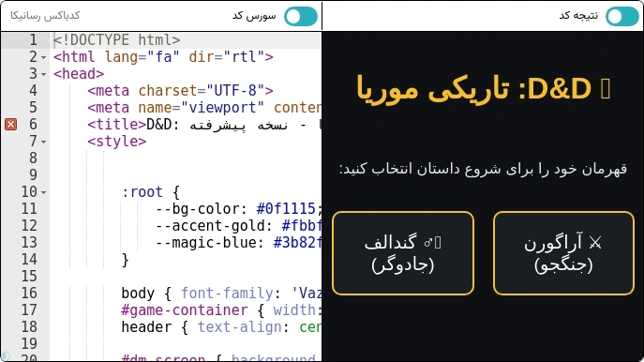Click the error icon on line 6
The image size is (644, 362).
(x=10, y=125)
